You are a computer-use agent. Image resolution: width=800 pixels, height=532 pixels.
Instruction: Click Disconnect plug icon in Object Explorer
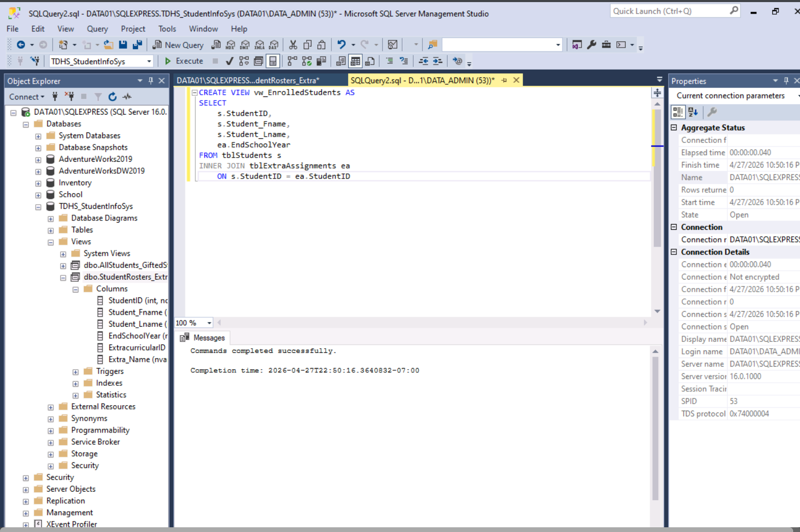[x=69, y=97]
